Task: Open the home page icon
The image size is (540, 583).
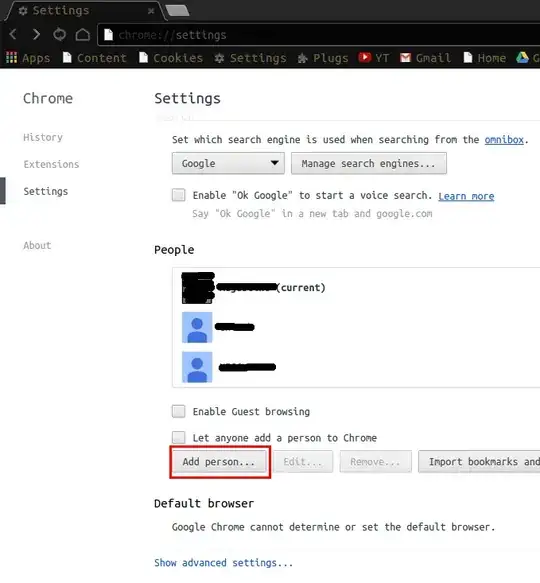Action: (x=83, y=35)
